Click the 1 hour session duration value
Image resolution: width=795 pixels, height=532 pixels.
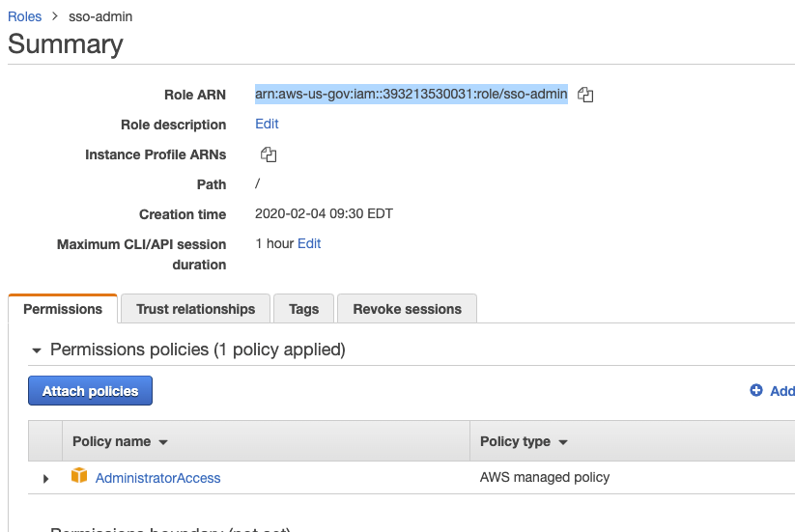click(x=274, y=243)
